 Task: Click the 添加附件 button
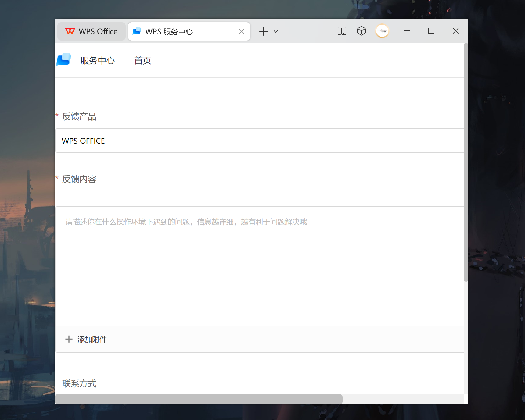click(86, 339)
